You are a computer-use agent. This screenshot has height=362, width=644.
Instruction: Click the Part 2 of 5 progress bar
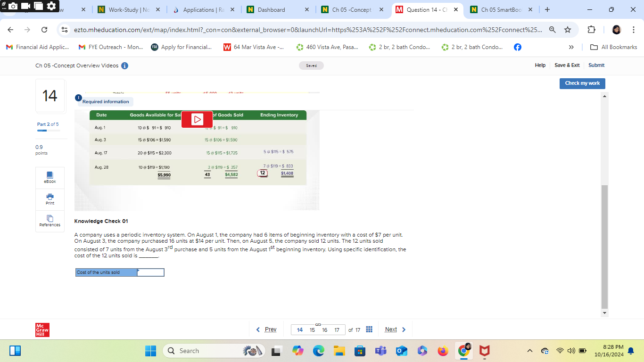tap(49, 131)
